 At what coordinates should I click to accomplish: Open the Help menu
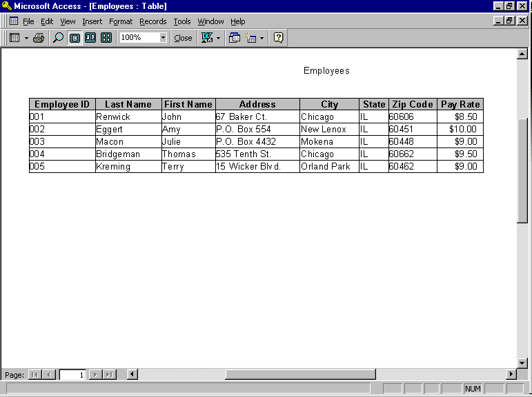pos(238,21)
